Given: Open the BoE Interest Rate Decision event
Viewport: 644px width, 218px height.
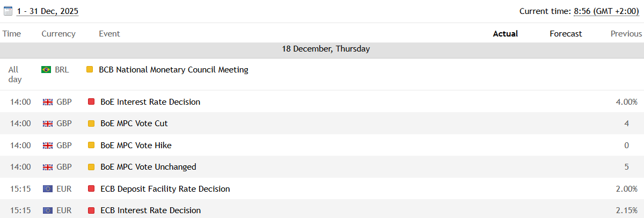Looking at the screenshot, I should tap(150, 102).
